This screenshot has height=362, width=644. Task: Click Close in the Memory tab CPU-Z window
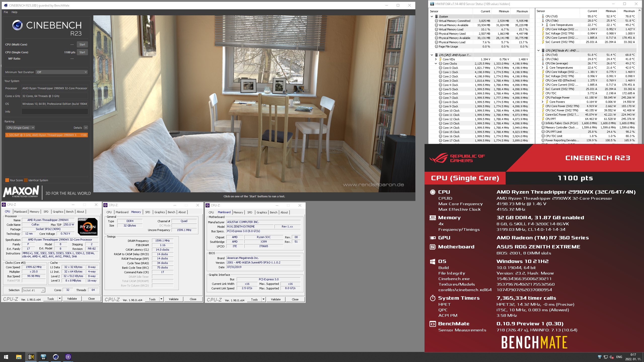(x=193, y=299)
